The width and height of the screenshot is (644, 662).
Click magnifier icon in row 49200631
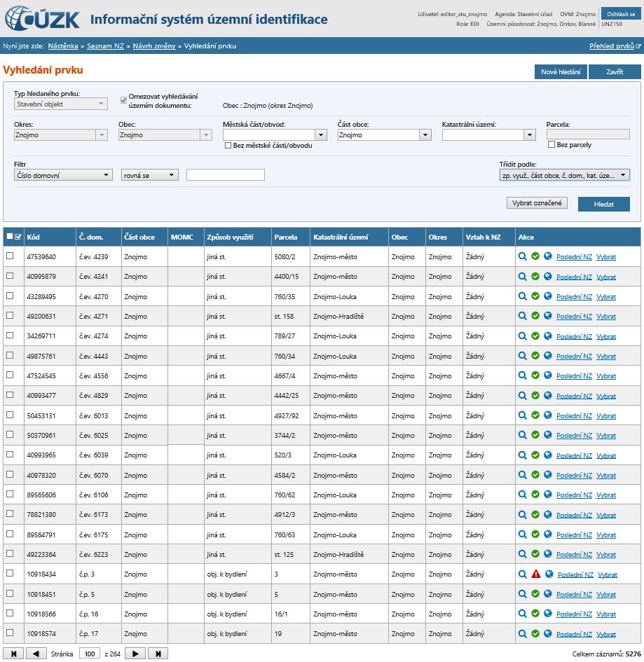pyautogui.click(x=522, y=316)
